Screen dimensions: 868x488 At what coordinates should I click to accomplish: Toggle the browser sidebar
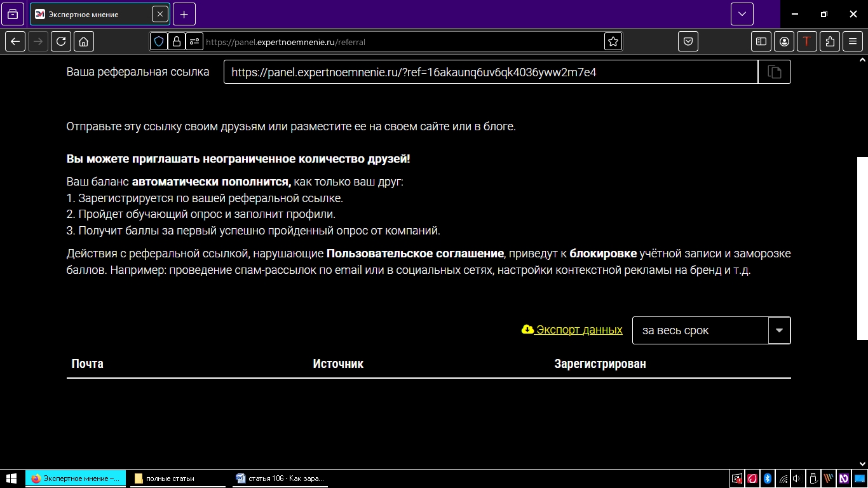[761, 41]
